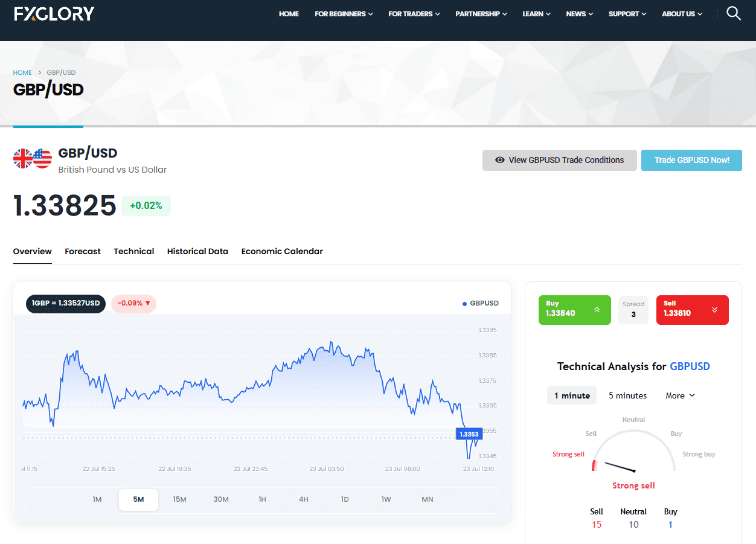
Task: Click the +0.02% change badge
Action: (x=146, y=206)
